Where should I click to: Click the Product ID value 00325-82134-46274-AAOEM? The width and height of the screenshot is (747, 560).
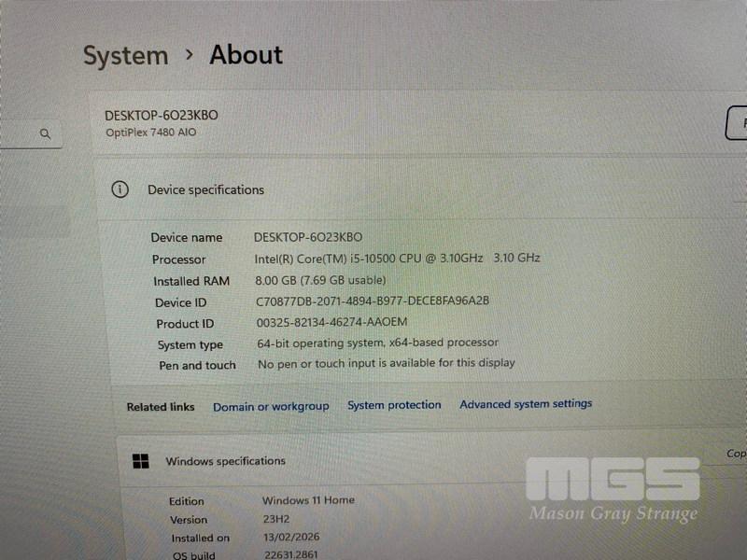tap(331, 323)
